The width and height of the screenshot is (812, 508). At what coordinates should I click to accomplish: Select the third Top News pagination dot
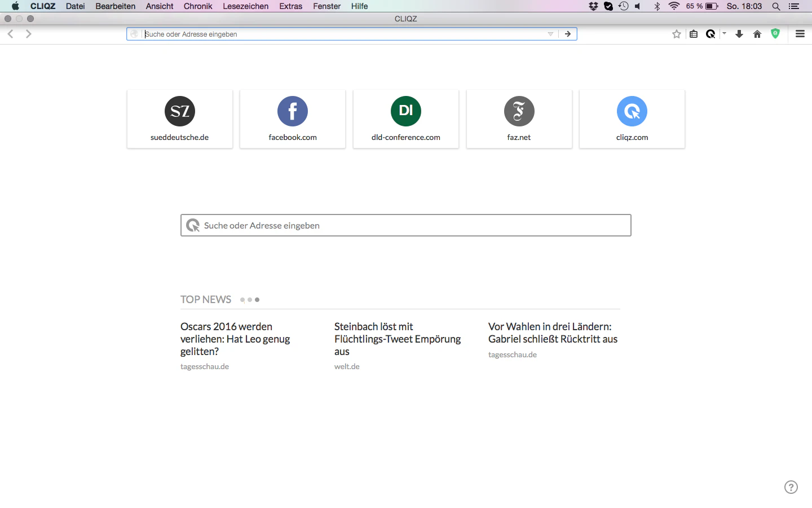(x=257, y=300)
